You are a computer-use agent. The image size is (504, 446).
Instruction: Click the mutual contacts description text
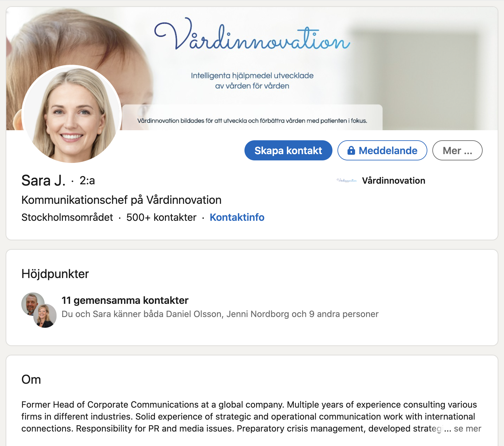(x=220, y=314)
